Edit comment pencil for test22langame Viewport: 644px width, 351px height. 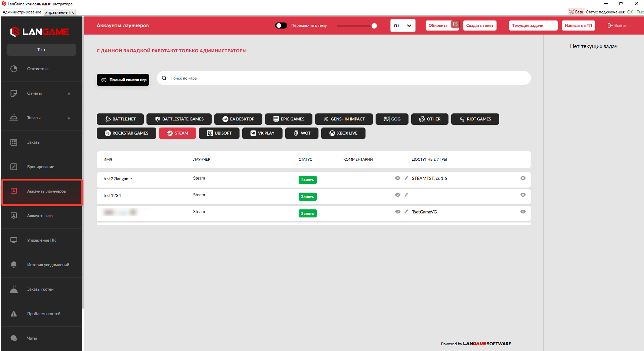click(x=406, y=178)
